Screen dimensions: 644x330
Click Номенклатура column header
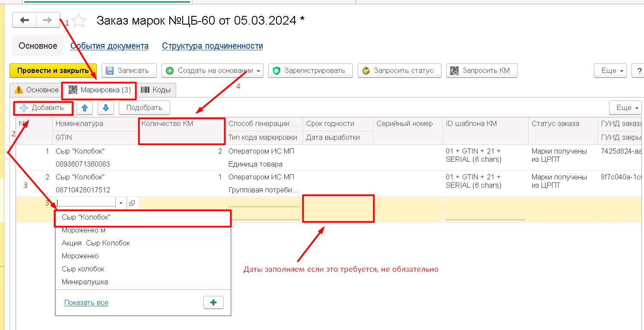pos(95,124)
